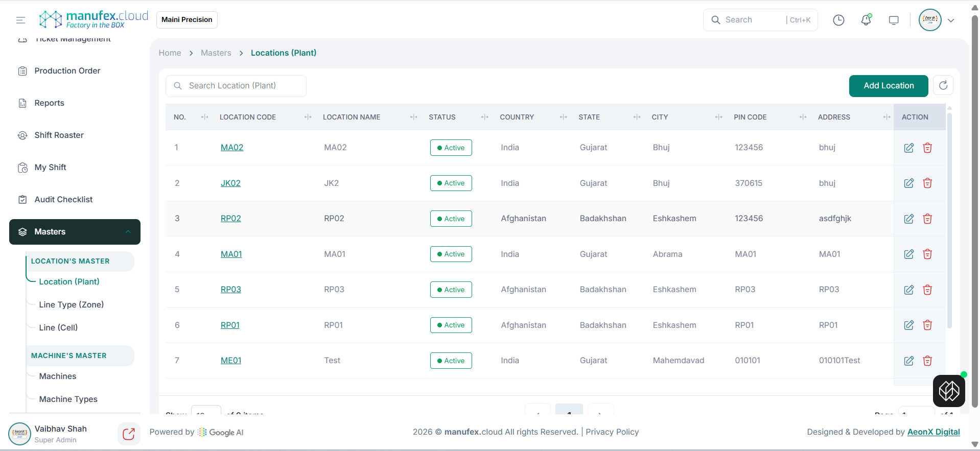Click the Add Location button
Image resolution: width=980 pixels, height=451 pixels.
click(x=888, y=86)
